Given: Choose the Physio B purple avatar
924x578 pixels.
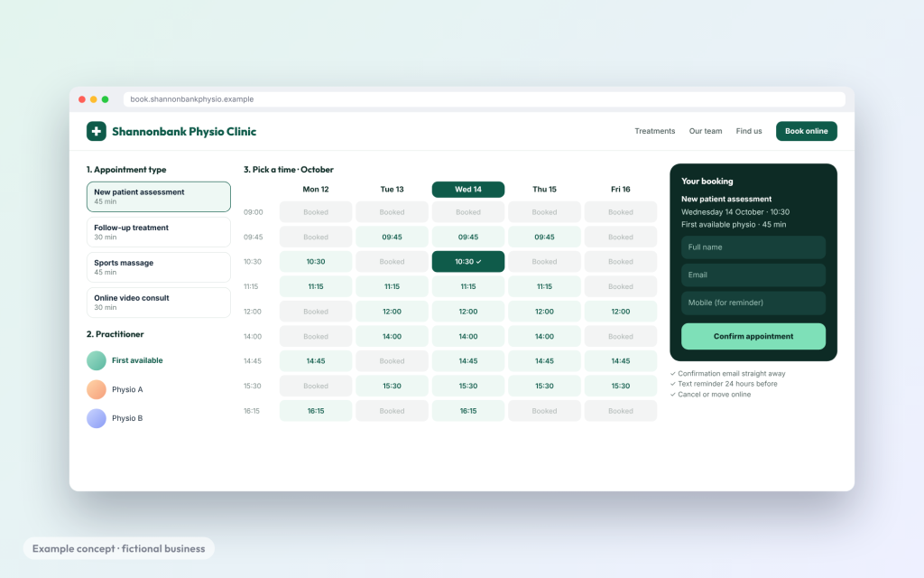Looking at the screenshot, I should click(97, 418).
